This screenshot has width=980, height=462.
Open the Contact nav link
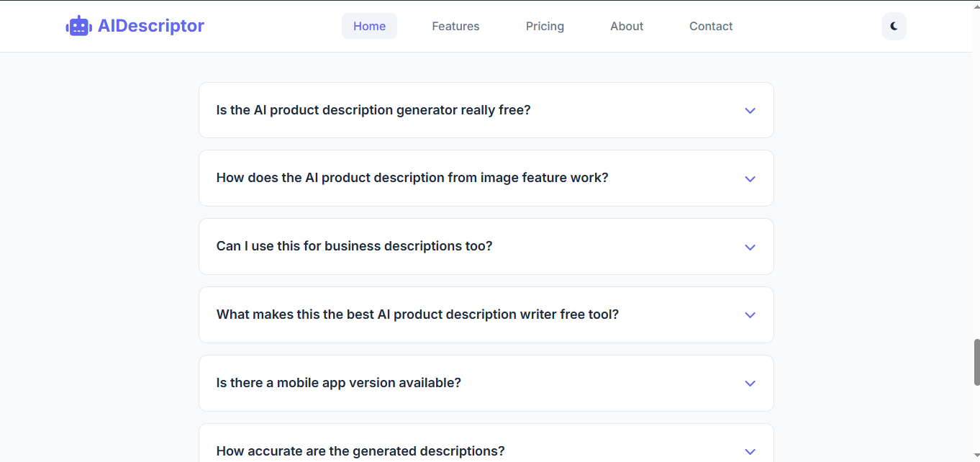(711, 26)
